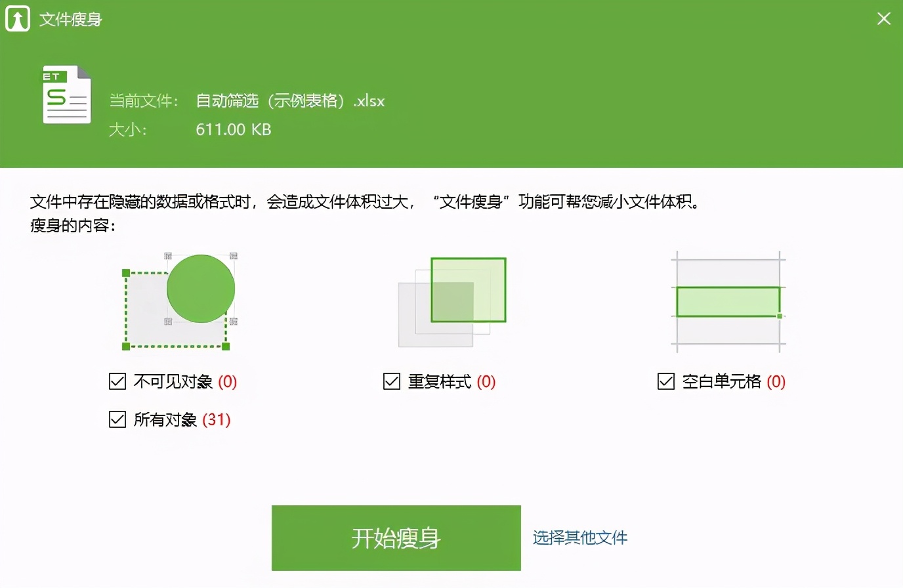Toggle the 重复样式 checkbox
This screenshot has height=588, width=903.
pyautogui.click(x=391, y=381)
